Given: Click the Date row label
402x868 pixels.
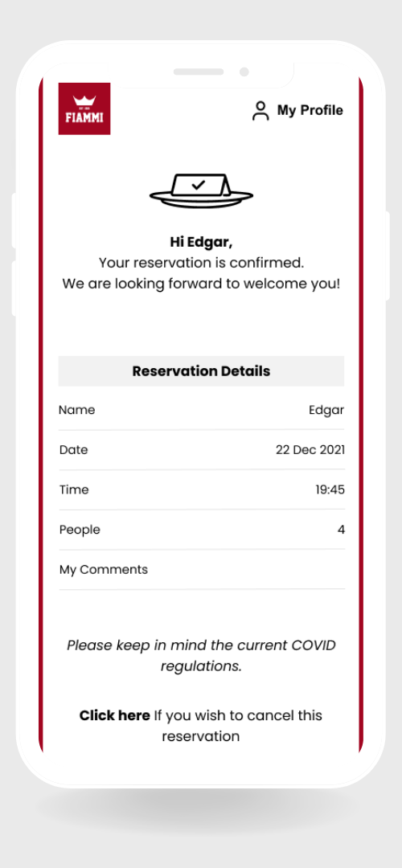Looking at the screenshot, I should [x=74, y=450].
